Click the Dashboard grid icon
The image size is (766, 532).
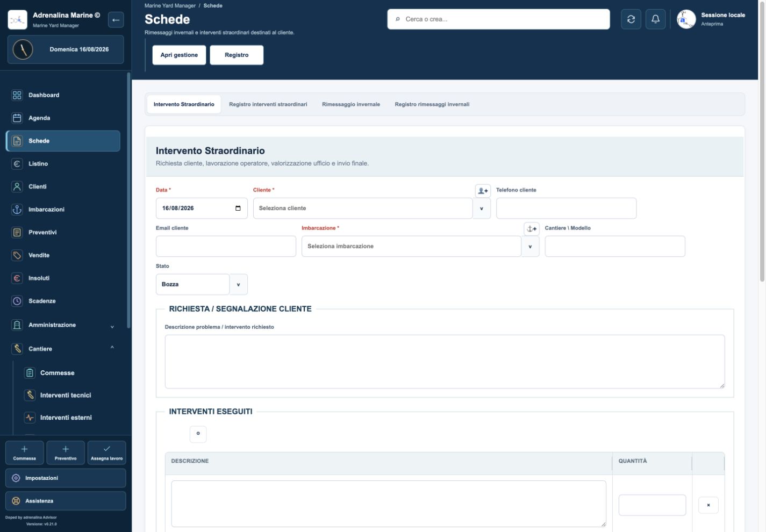pyautogui.click(x=17, y=95)
